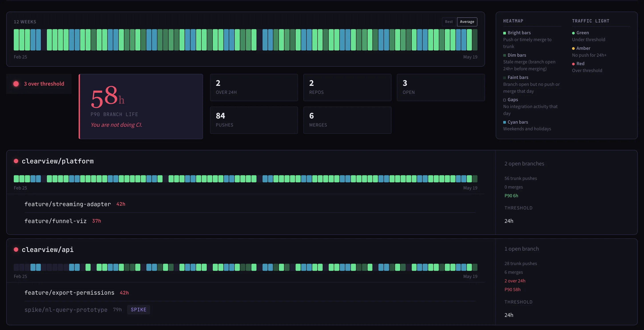Click the Red traffic light dot

pyautogui.click(x=573, y=64)
